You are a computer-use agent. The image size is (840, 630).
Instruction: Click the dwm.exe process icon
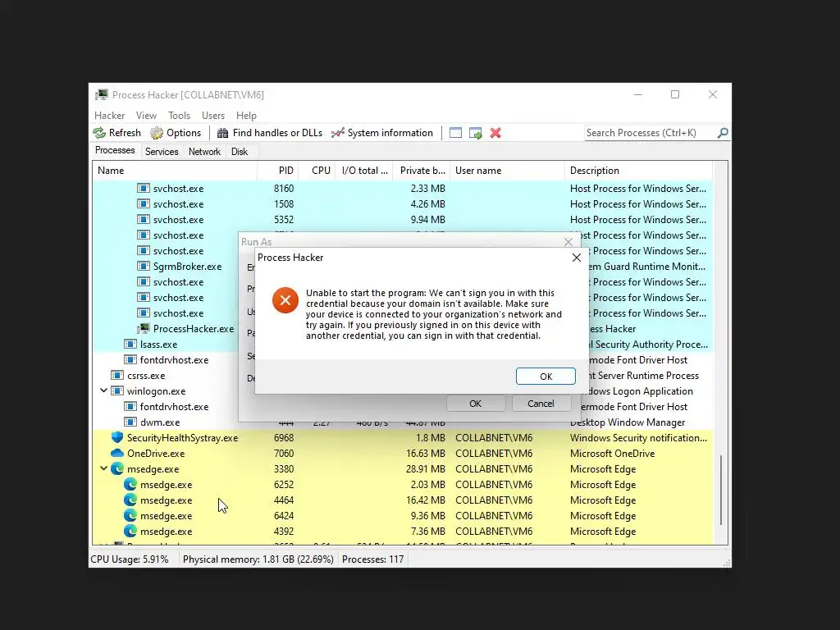pyautogui.click(x=130, y=422)
